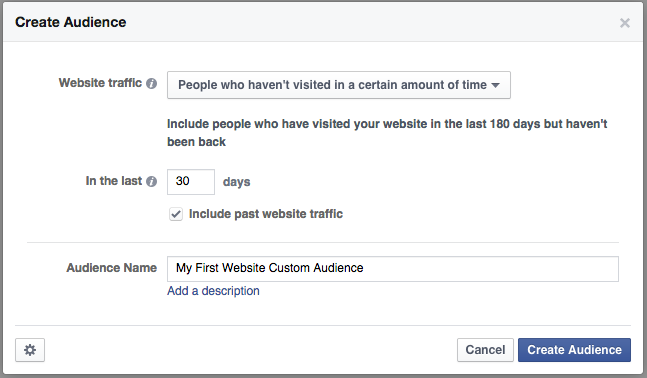This screenshot has height=378, width=647.
Task: Click the Create Audience button
Action: [x=574, y=350]
